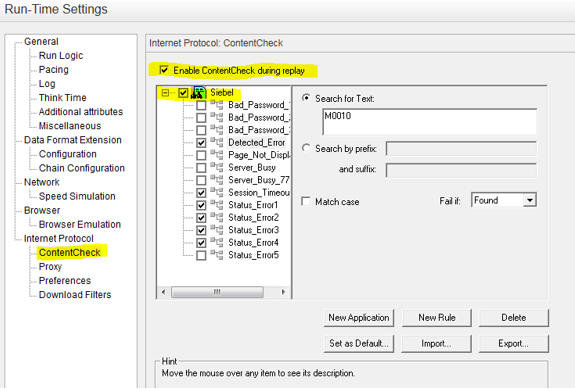Click the rule icon beside Server_Busy
575x390 pixels.
217,167
